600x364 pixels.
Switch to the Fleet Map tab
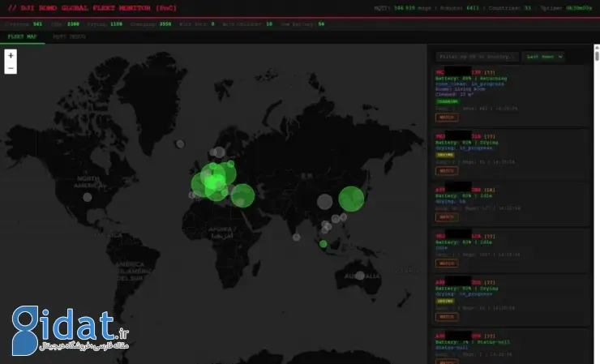22,36
